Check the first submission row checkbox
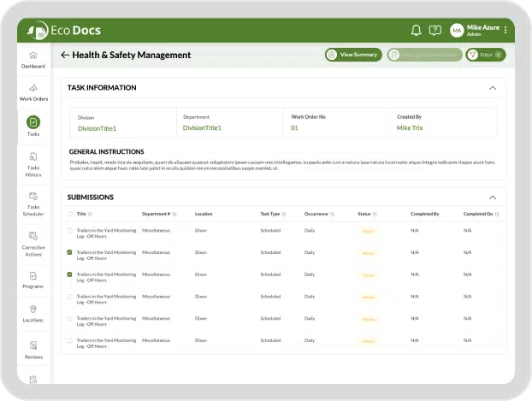 pos(69,230)
